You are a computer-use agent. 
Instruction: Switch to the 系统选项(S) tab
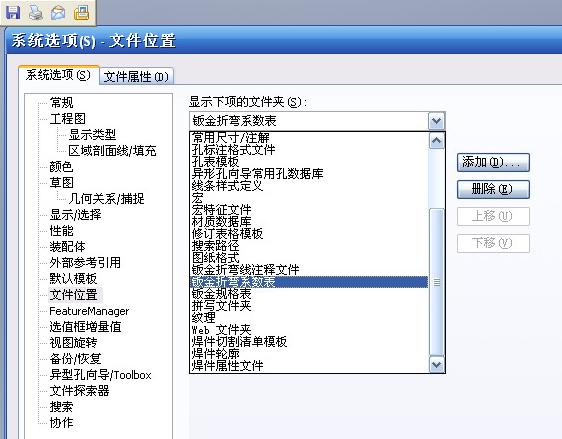[x=58, y=75]
